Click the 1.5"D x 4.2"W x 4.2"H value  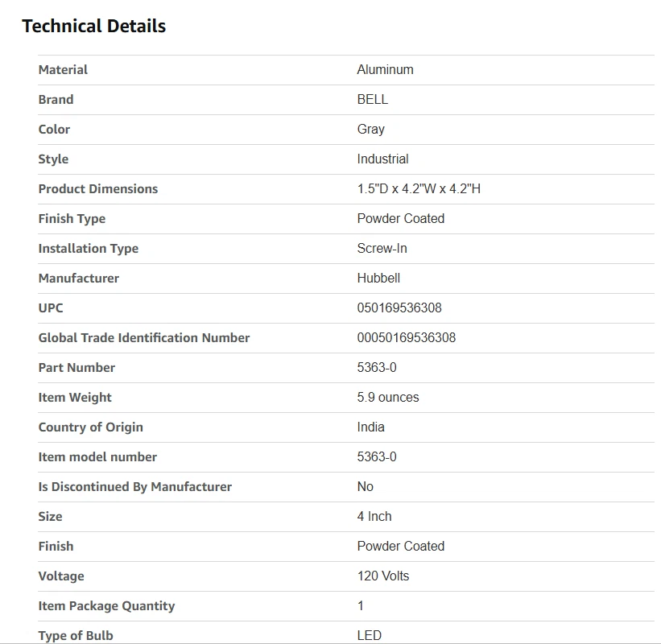click(419, 189)
